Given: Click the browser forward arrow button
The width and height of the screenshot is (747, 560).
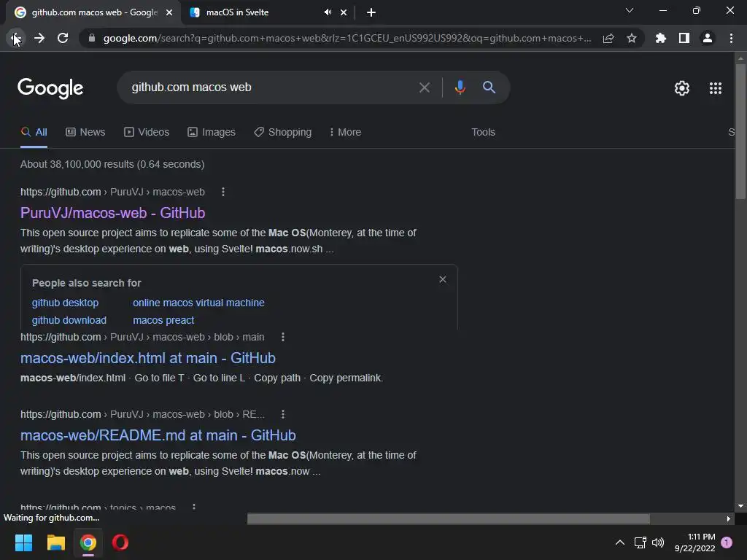Looking at the screenshot, I should (39, 38).
